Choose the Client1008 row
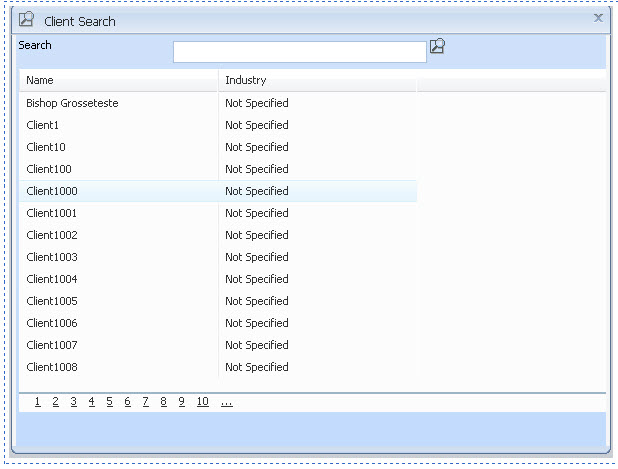618x469 pixels. point(52,367)
